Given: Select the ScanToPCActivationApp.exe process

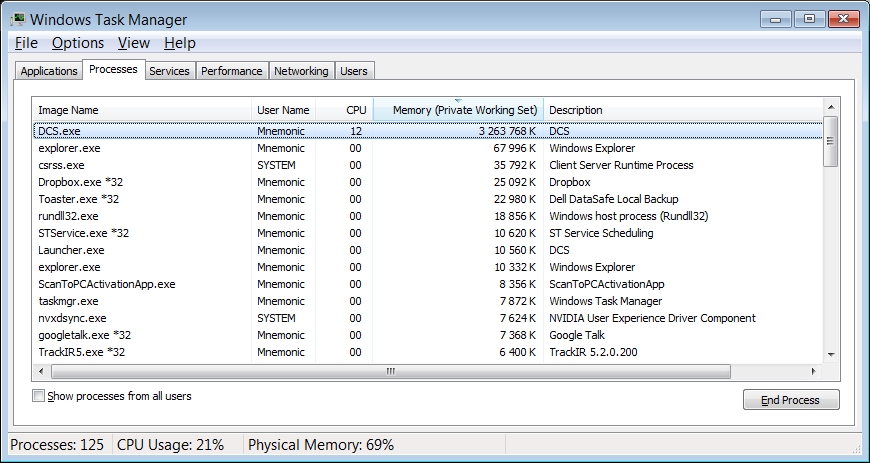Looking at the screenshot, I should 428,284.
